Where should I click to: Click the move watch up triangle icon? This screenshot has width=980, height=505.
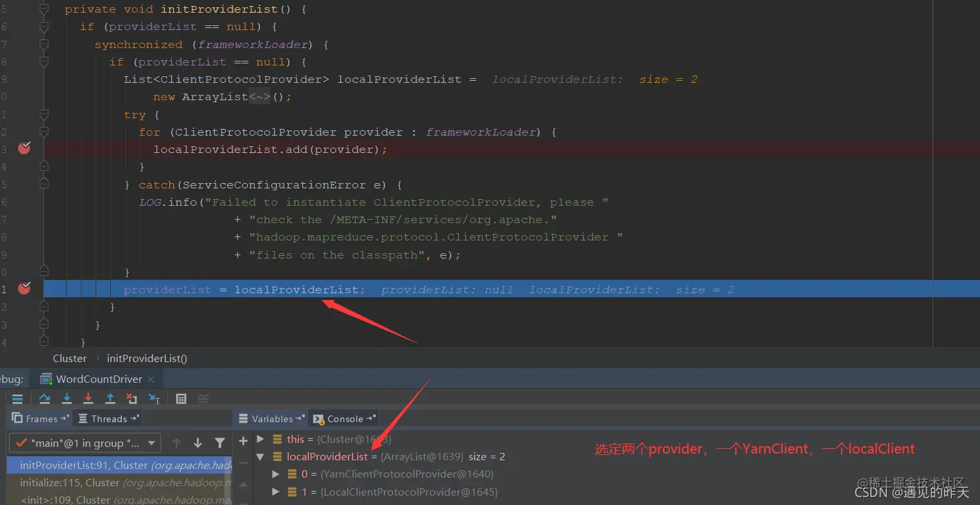pos(243,485)
